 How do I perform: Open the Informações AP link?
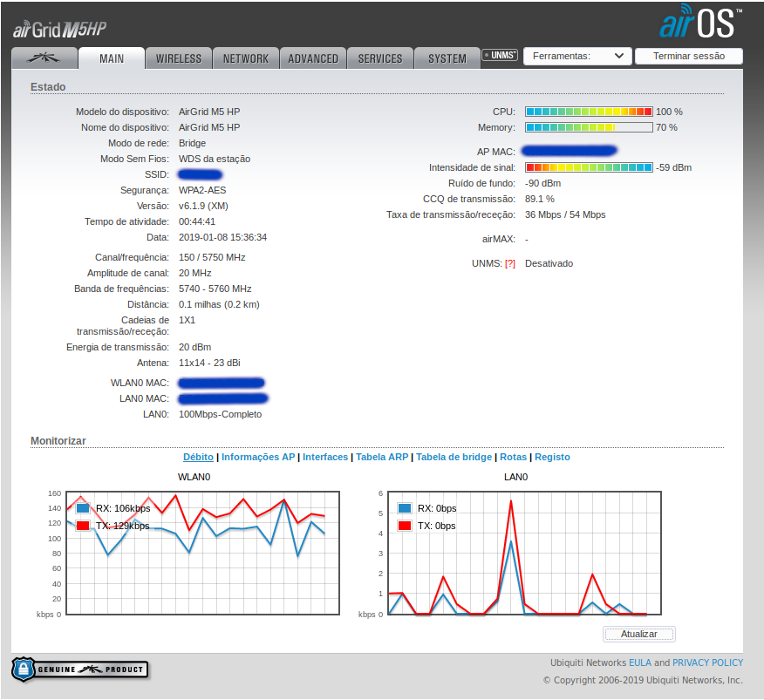click(x=258, y=457)
